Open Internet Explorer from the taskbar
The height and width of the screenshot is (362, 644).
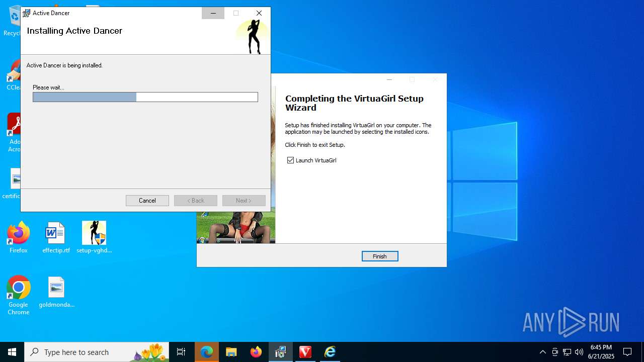click(x=330, y=352)
